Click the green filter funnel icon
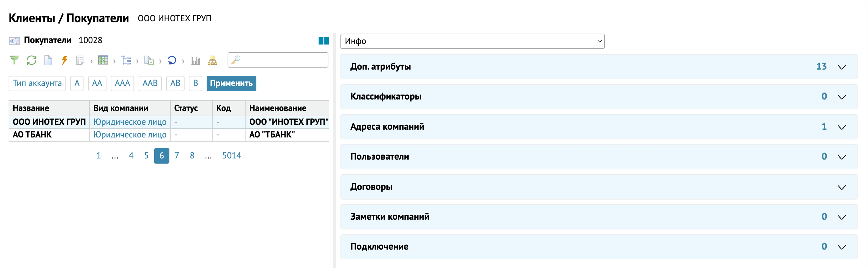 pyautogui.click(x=14, y=60)
